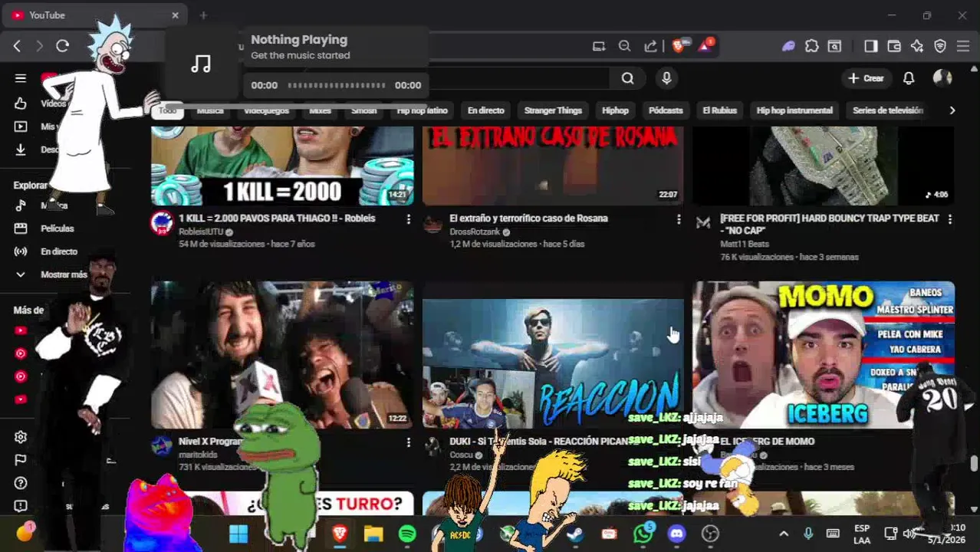Click the share page icon in the address bar

tap(650, 47)
